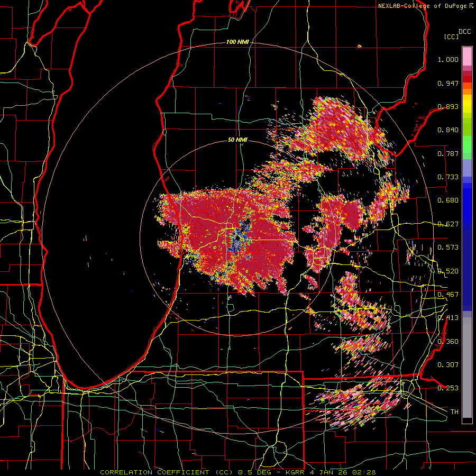The image size is (476, 476).
Task: Pick the light pink top of the color bar
Action: click(467, 56)
